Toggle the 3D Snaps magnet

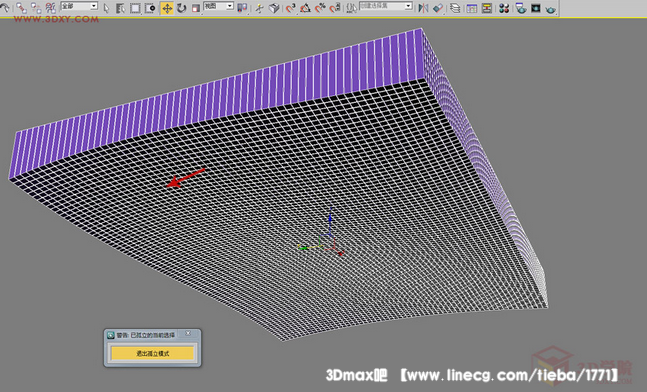[290, 8]
